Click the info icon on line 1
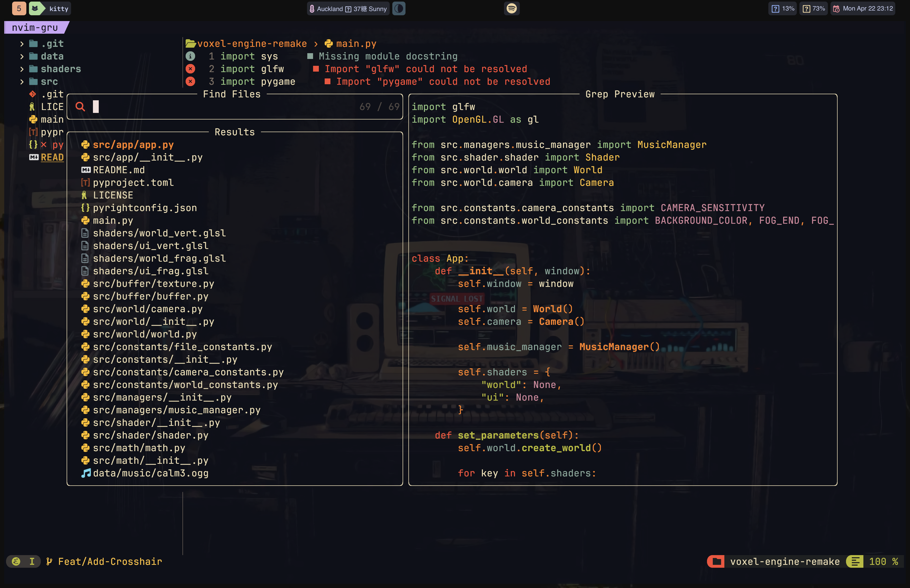 [x=190, y=56]
